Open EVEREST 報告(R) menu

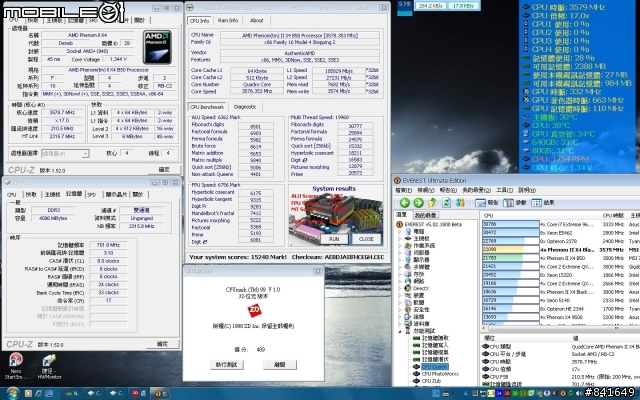pos(448,190)
